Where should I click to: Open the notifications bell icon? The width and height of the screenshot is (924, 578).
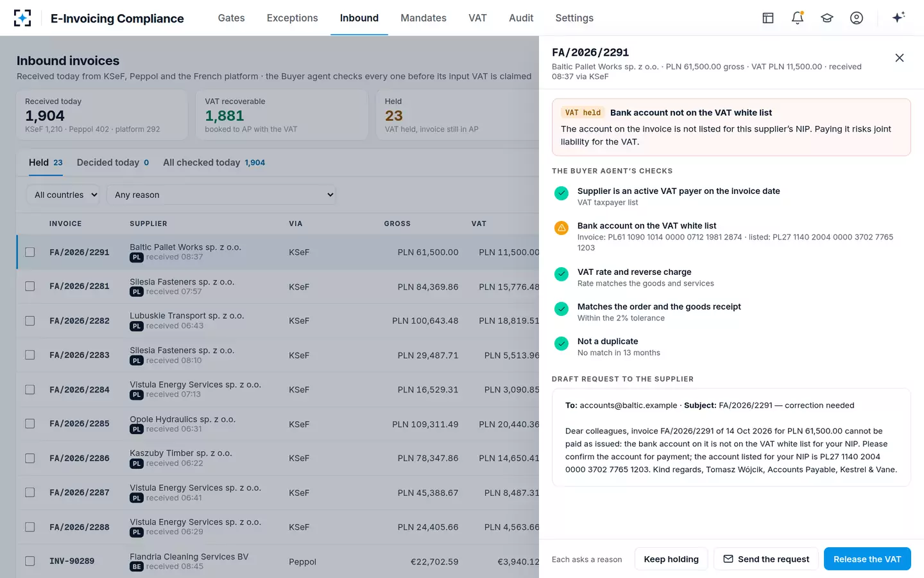798,18
